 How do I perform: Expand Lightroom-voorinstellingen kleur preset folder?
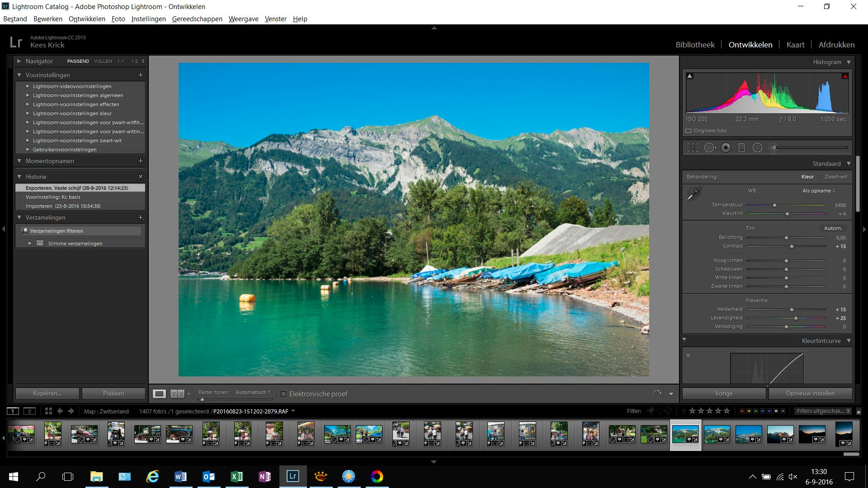28,113
